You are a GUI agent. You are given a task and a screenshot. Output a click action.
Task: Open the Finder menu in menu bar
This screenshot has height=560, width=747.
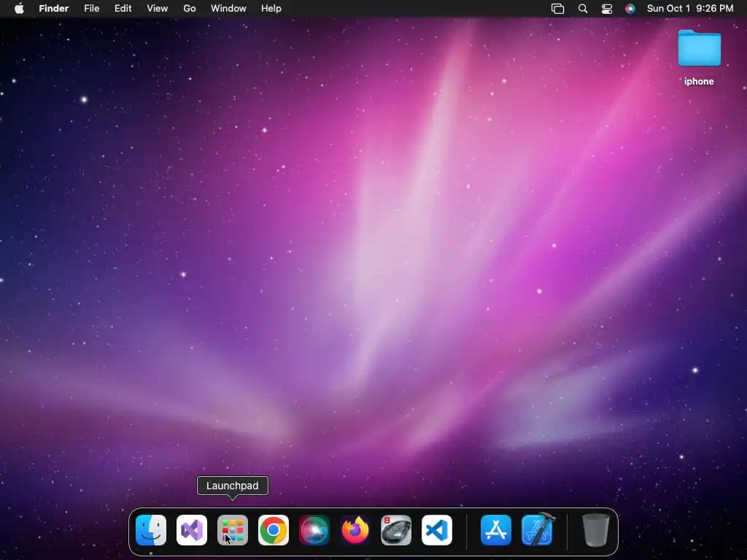(54, 9)
